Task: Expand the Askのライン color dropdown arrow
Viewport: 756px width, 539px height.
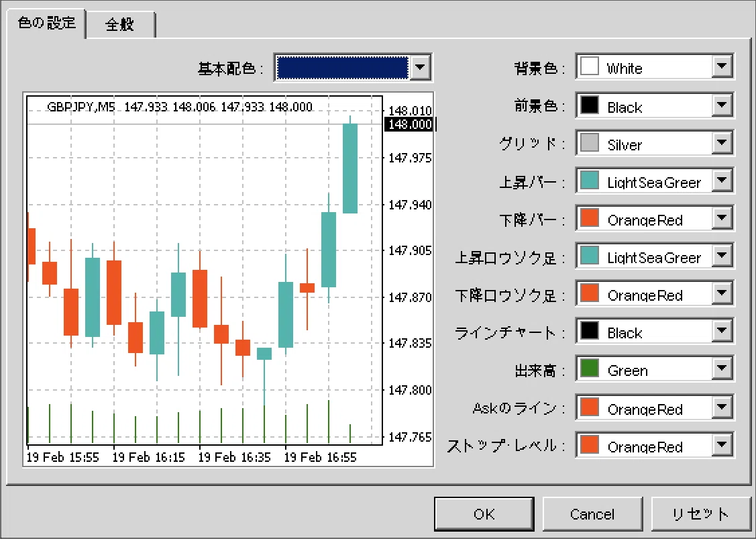Action: [721, 407]
